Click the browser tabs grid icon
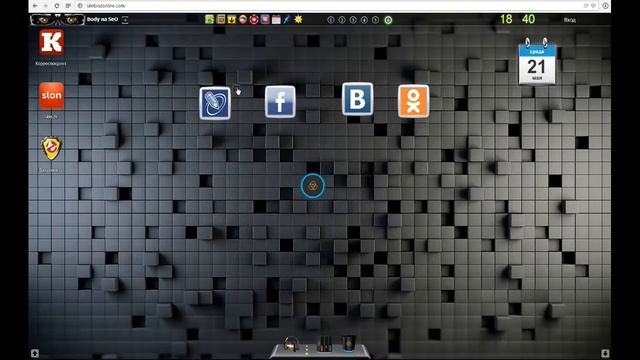The height and width of the screenshot is (360, 640). click(68, 6)
